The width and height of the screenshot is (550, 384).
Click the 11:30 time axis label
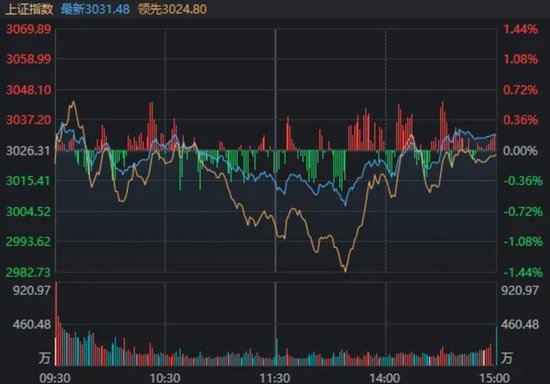pyautogui.click(x=275, y=378)
